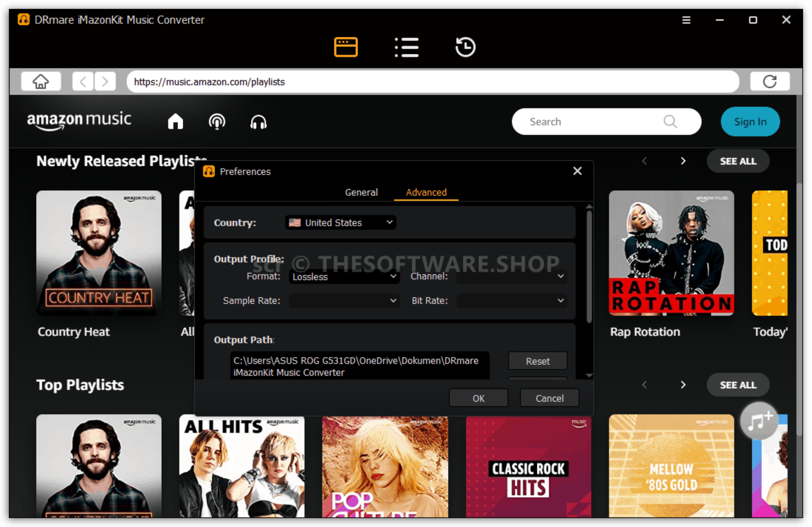Open the built-in browser view icon
The height and width of the screenshot is (527, 812).
346,47
